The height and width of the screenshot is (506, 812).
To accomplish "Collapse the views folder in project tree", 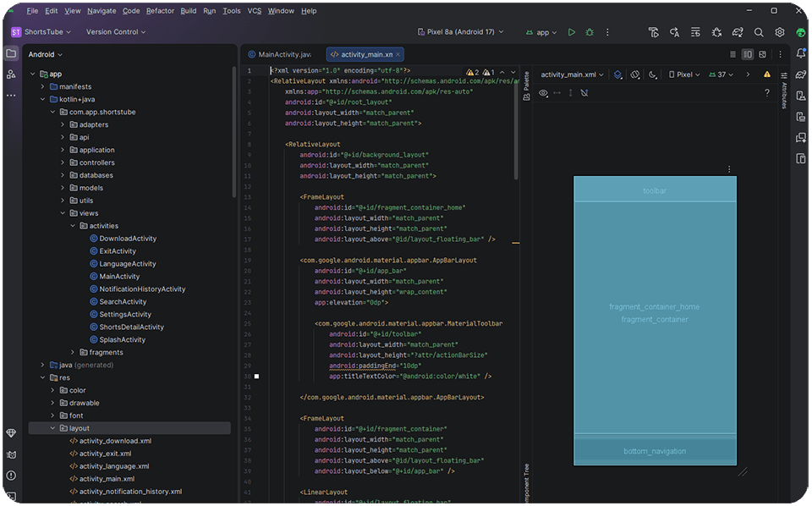I will pyautogui.click(x=63, y=213).
